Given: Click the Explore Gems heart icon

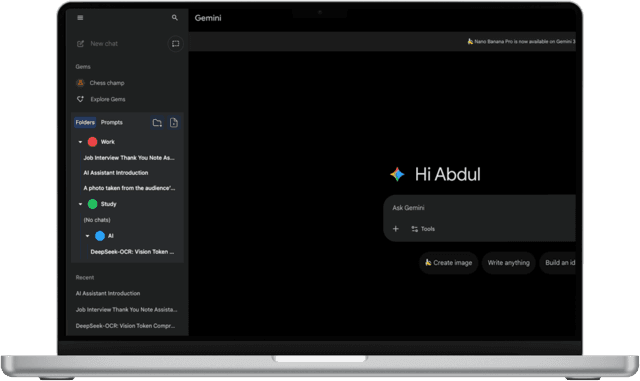Looking at the screenshot, I should (x=80, y=99).
